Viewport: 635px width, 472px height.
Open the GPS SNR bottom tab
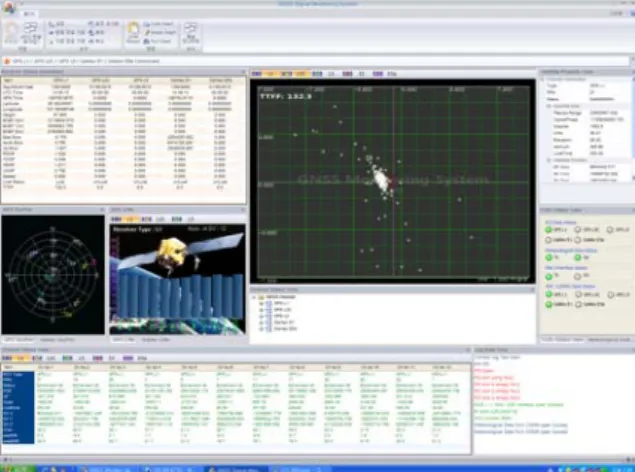(x=123, y=340)
